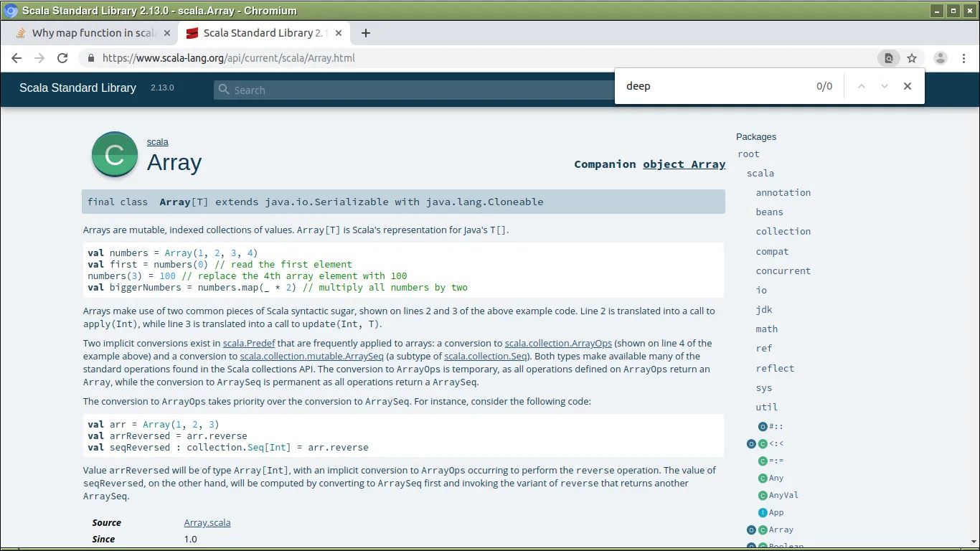
Task: Open the scala.collection.mutable.ArraySeq link
Action: 311,356
